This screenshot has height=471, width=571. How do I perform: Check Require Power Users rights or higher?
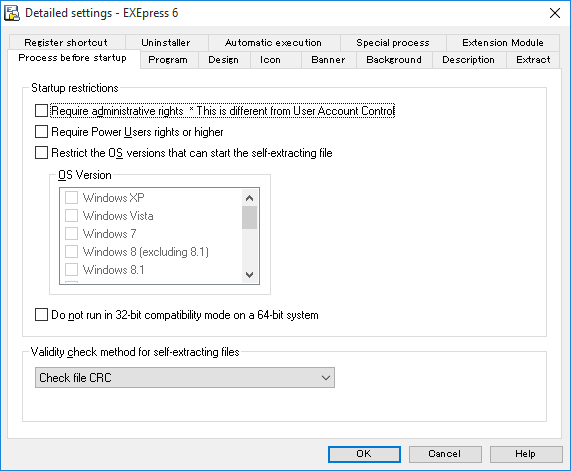(41, 132)
